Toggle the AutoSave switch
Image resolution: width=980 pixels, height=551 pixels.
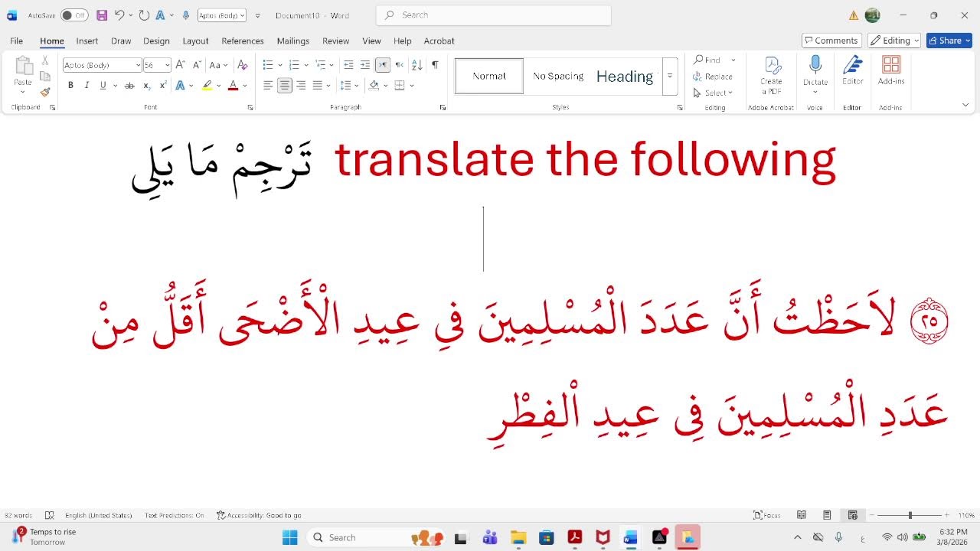(74, 15)
